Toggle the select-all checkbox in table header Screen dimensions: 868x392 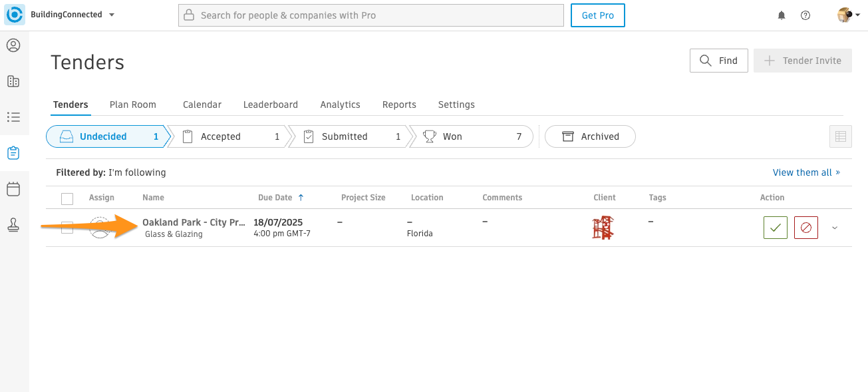click(x=67, y=198)
